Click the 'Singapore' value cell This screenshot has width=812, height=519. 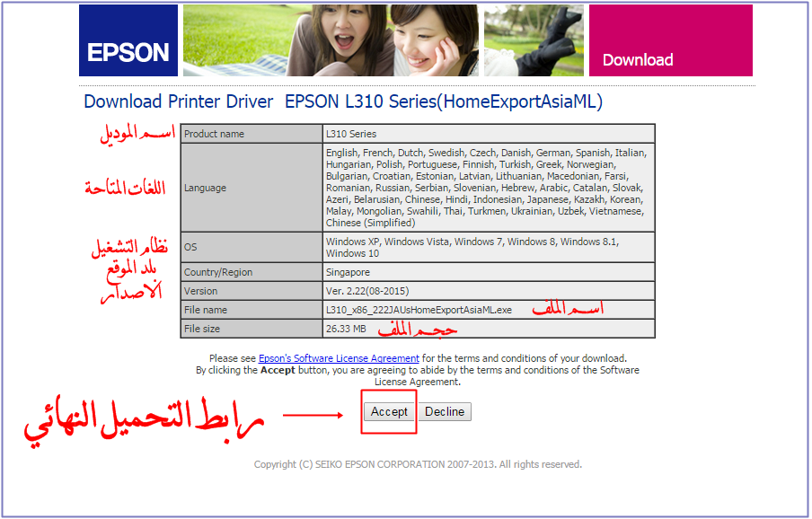pyautogui.click(x=489, y=272)
